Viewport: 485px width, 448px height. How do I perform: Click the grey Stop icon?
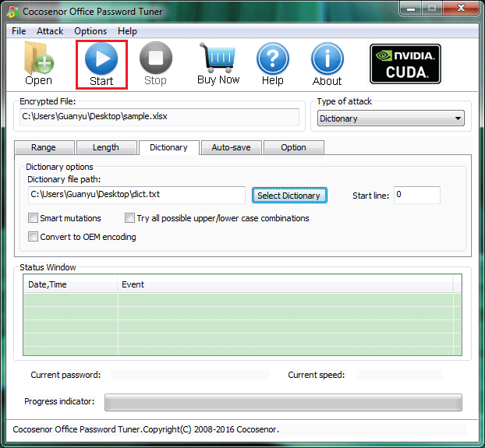click(x=156, y=64)
